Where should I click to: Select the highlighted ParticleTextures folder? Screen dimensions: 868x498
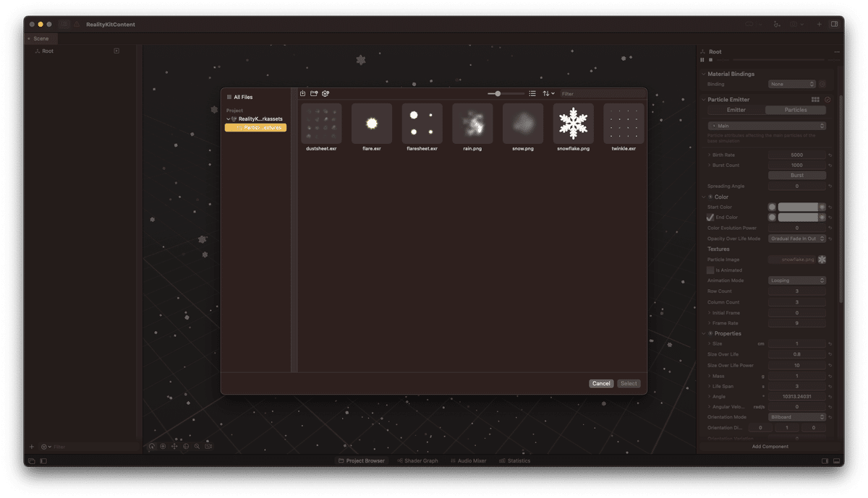click(255, 127)
